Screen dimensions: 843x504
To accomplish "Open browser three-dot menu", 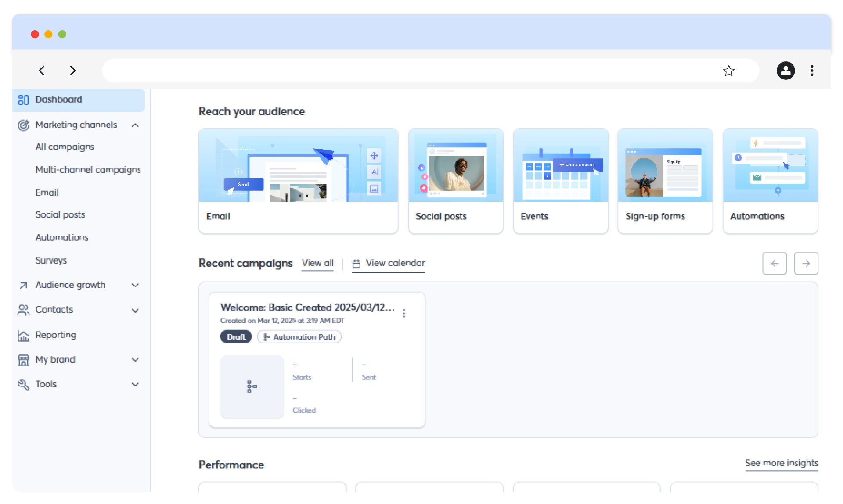I will pos(812,71).
